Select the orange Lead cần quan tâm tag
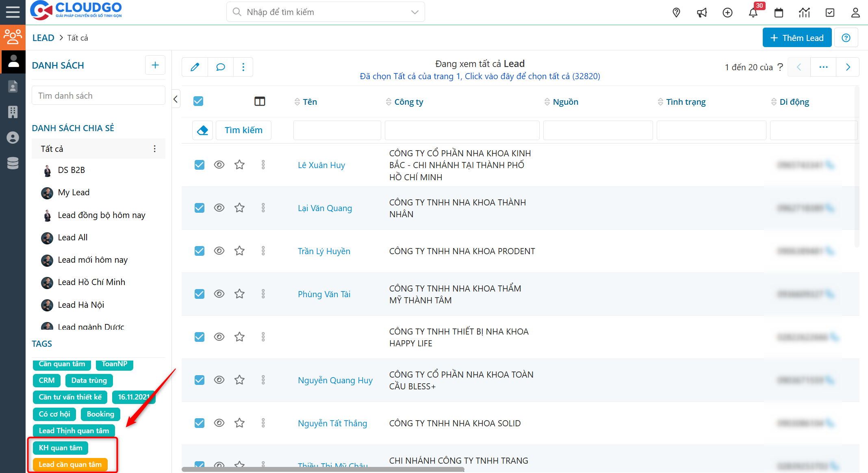The image size is (868, 473). point(70,464)
